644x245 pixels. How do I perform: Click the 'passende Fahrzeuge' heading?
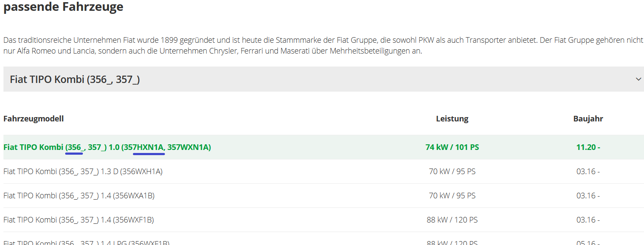[63, 7]
